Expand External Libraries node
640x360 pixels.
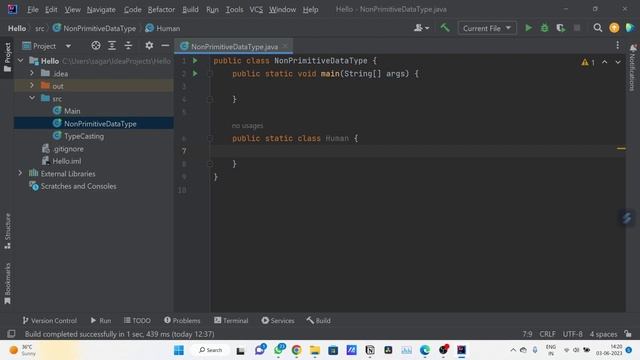point(20,173)
